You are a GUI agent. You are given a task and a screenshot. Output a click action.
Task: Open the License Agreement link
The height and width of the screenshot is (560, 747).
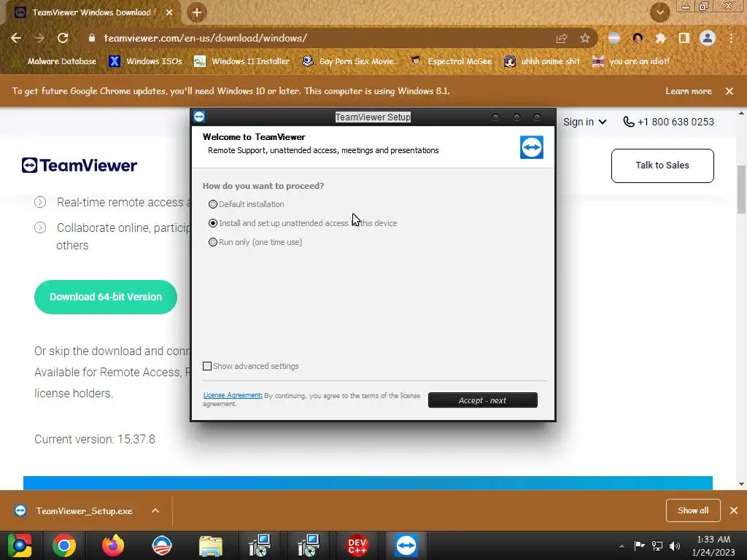233,395
